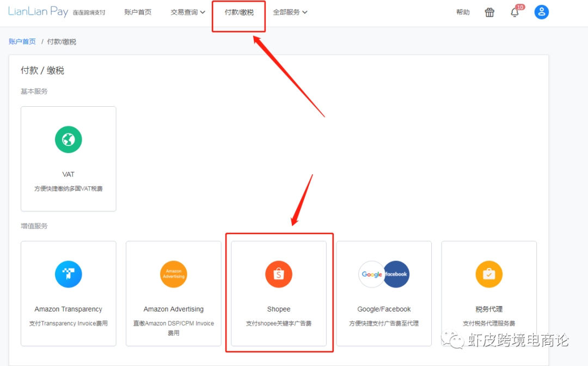Click the yellow 税务代理 briefcase icon
The width and height of the screenshot is (588, 366).
489,274
